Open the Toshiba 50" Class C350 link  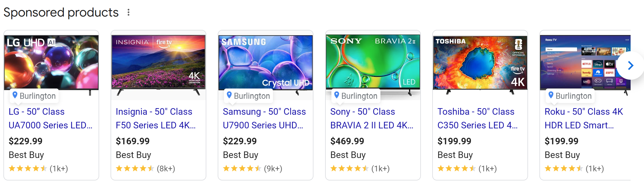pos(477,118)
